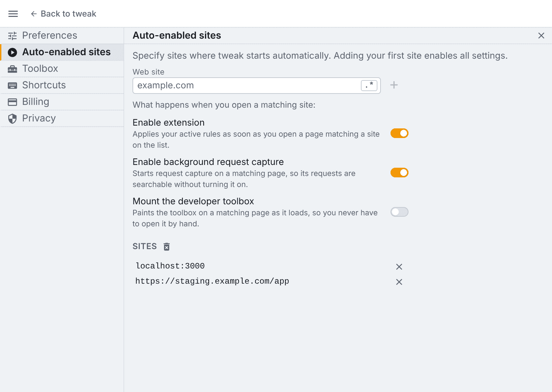The height and width of the screenshot is (392, 552).
Task: Turn off background request capture
Action: (x=400, y=173)
